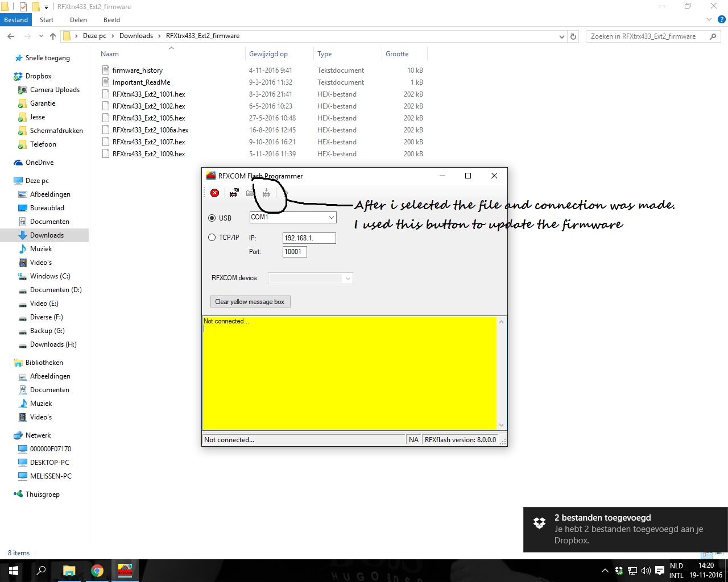
Task: Click the search magnifier in Explorer search box
Action: [713, 36]
